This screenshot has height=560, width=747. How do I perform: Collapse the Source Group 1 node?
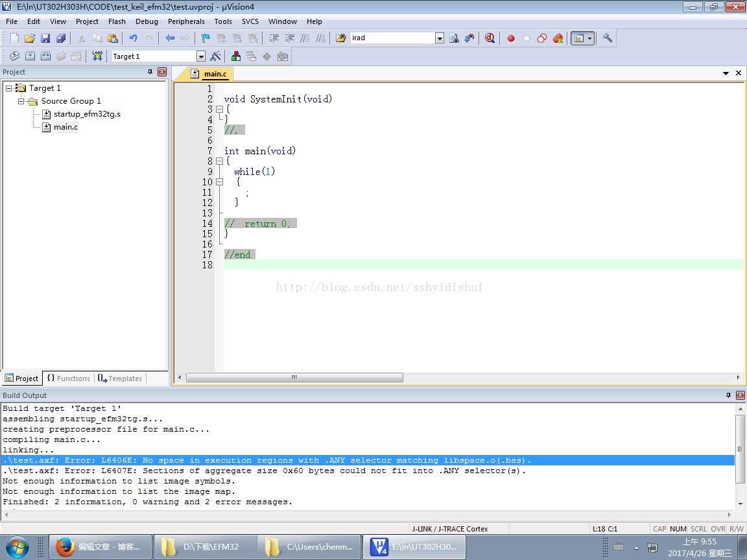coord(21,101)
